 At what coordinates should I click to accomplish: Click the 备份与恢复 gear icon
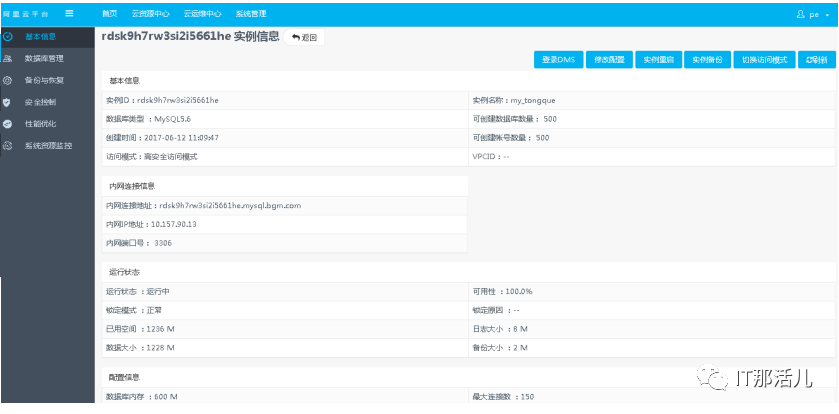(x=7, y=81)
